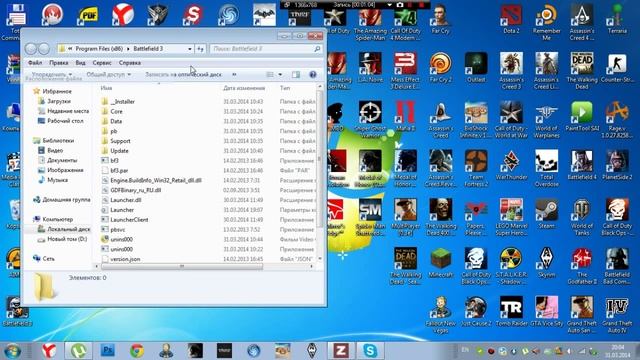This screenshot has height=360, width=640.
Task: Select the LauncherClient file
Action: coord(129,220)
